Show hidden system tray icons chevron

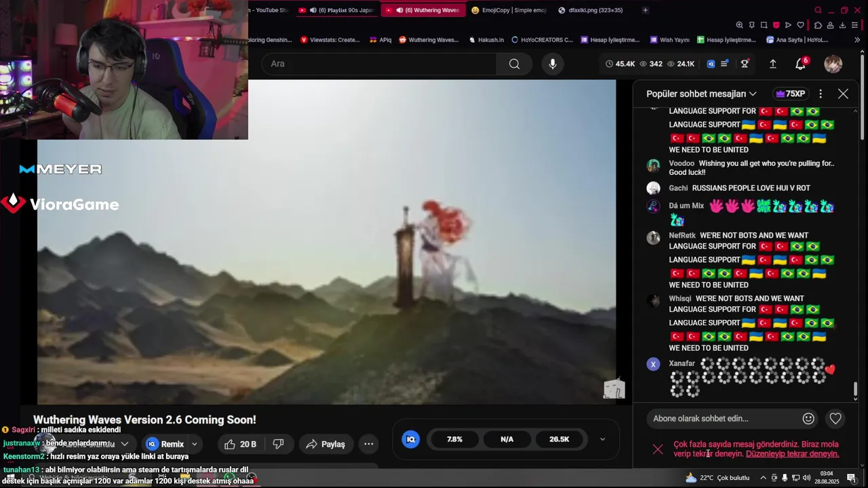tap(763, 478)
